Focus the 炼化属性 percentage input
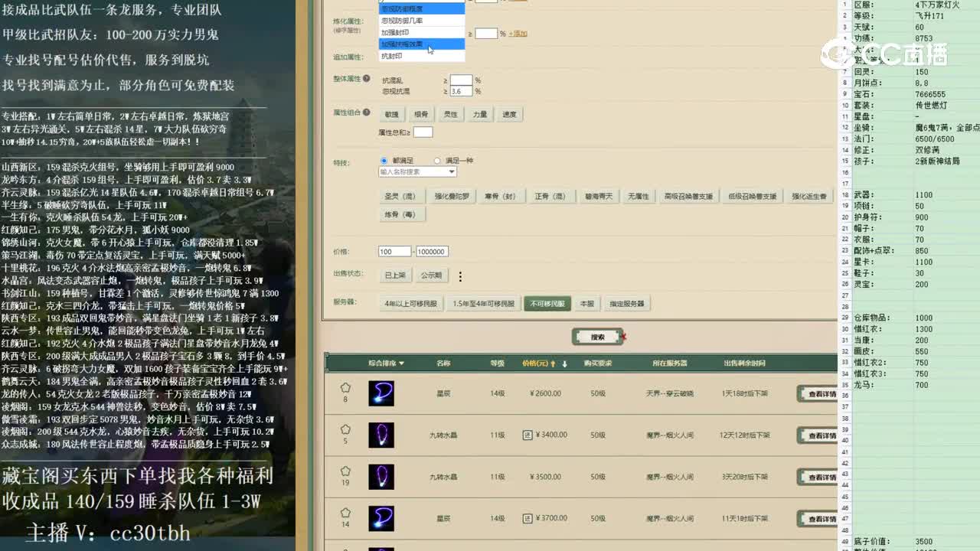The image size is (980, 551). 486,34
